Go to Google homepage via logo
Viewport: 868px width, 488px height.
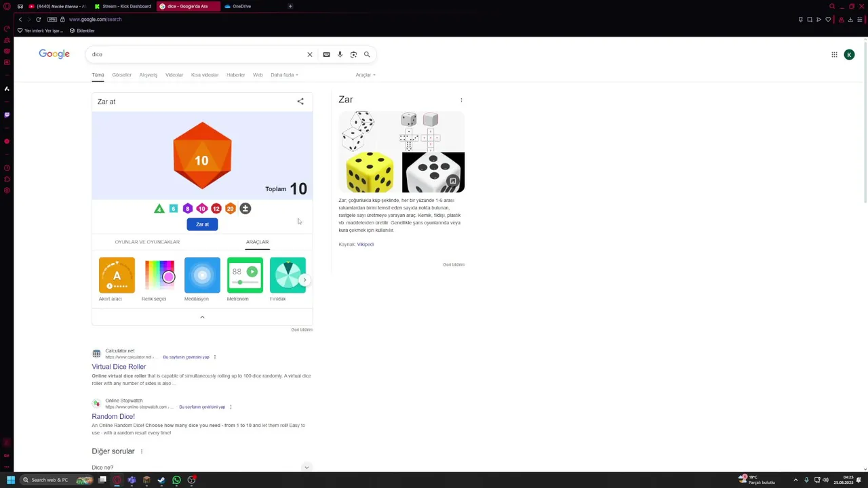coord(54,54)
